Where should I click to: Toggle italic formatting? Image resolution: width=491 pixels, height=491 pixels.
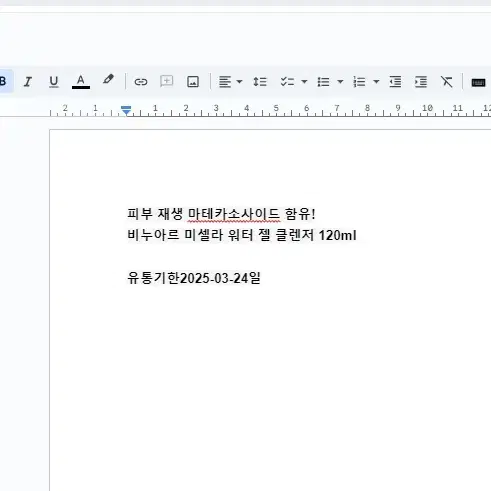point(28,82)
